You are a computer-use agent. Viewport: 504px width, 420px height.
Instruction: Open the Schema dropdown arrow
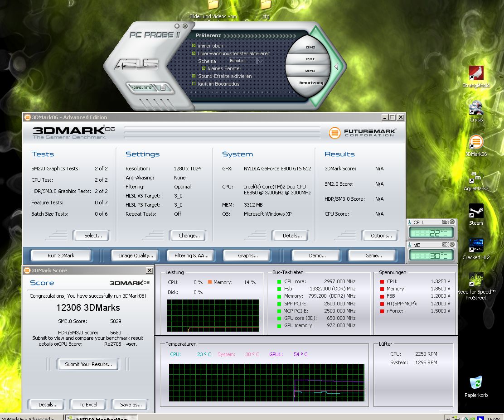(260, 61)
